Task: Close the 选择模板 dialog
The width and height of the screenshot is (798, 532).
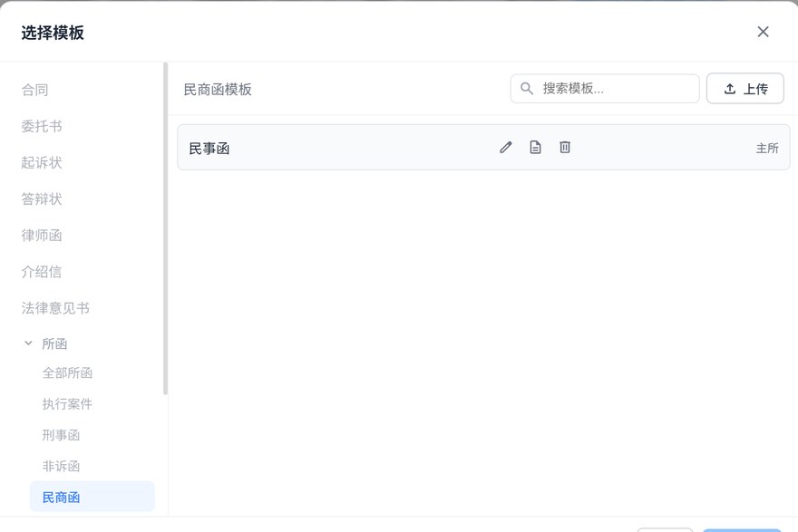Action: point(763,32)
